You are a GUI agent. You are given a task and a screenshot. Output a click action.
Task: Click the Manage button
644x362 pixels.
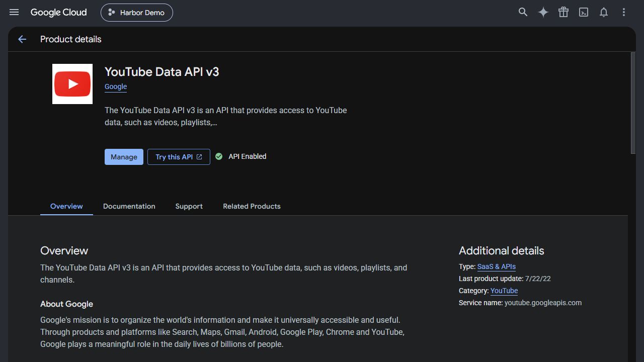pos(124,157)
